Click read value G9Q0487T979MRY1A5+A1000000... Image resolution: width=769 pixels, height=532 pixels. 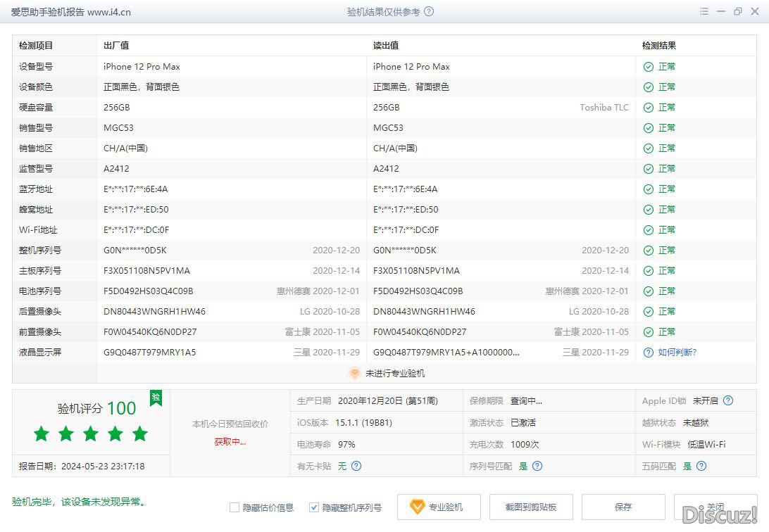pyautogui.click(x=446, y=353)
